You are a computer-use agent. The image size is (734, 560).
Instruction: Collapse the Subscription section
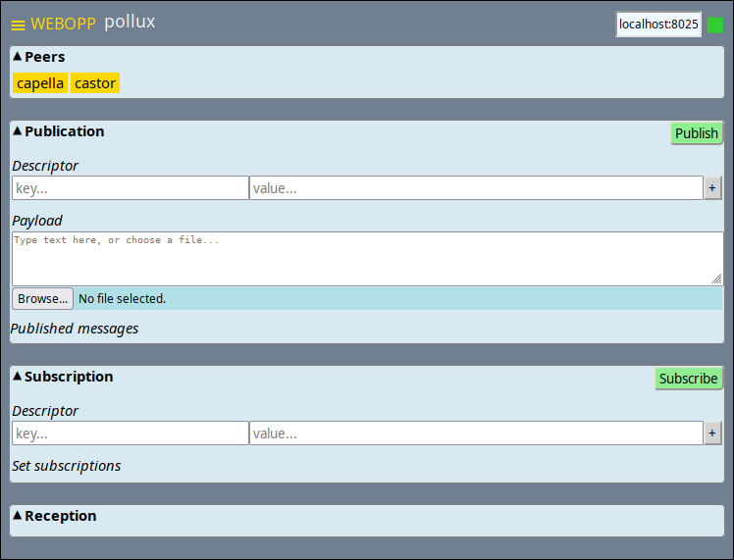[17, 377]
